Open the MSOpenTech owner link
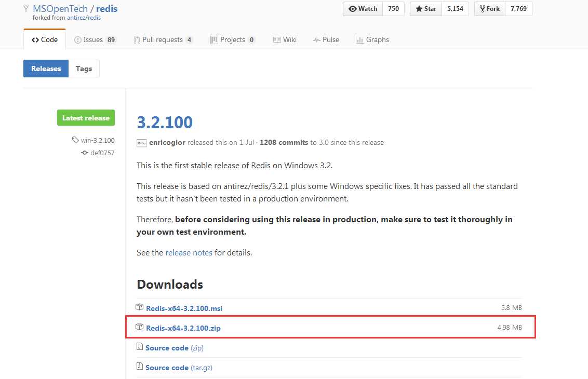 [x=60, y=9]
